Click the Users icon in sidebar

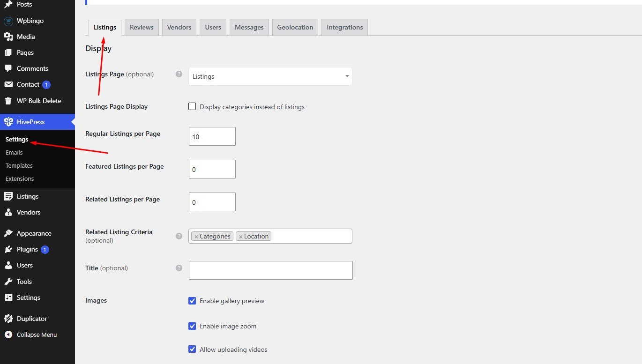8,265
